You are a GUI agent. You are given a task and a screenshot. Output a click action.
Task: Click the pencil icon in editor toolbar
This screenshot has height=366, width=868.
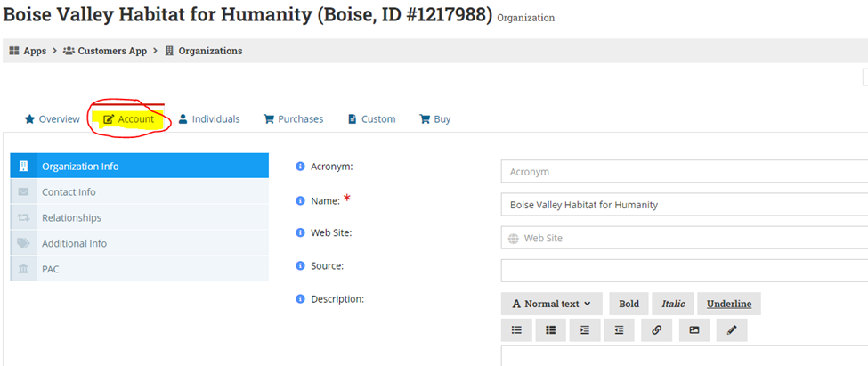[732, 330]
